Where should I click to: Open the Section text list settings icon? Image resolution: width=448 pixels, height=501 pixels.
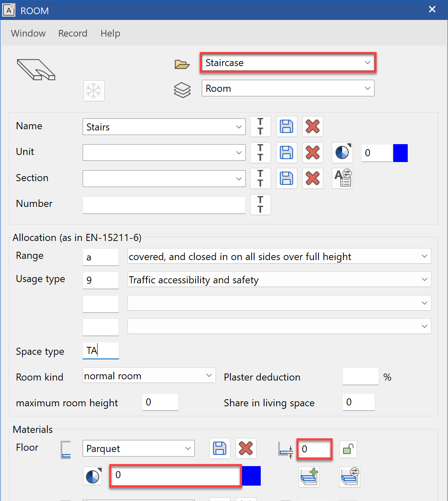[342, 179]
